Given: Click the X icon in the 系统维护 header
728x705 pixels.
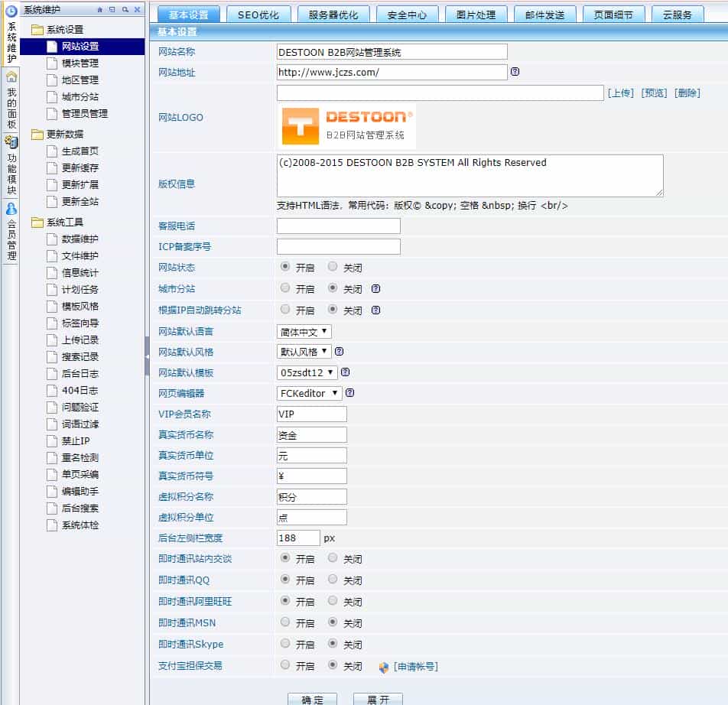Looking at the screenshot, I should click(138, 10).
